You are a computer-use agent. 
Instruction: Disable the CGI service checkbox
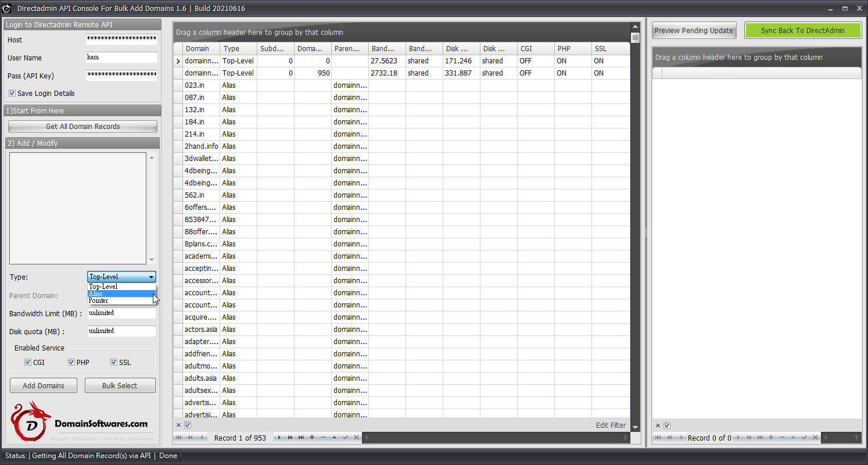(x=27, y=362)
